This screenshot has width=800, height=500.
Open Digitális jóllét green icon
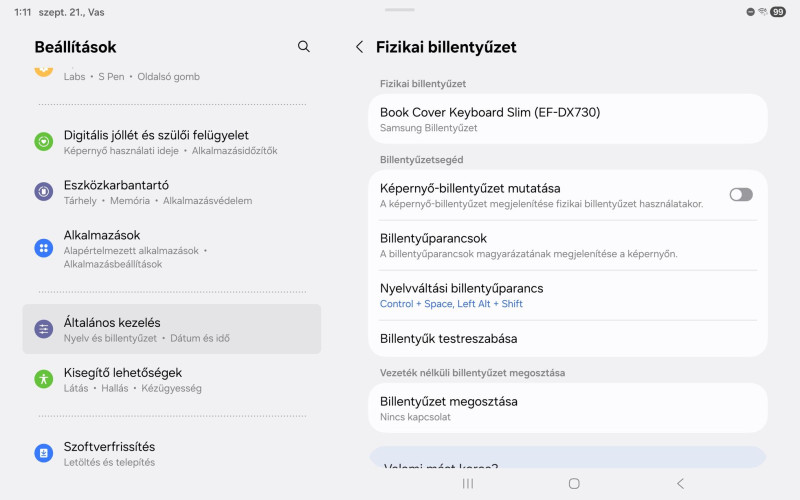click(44, 142)
